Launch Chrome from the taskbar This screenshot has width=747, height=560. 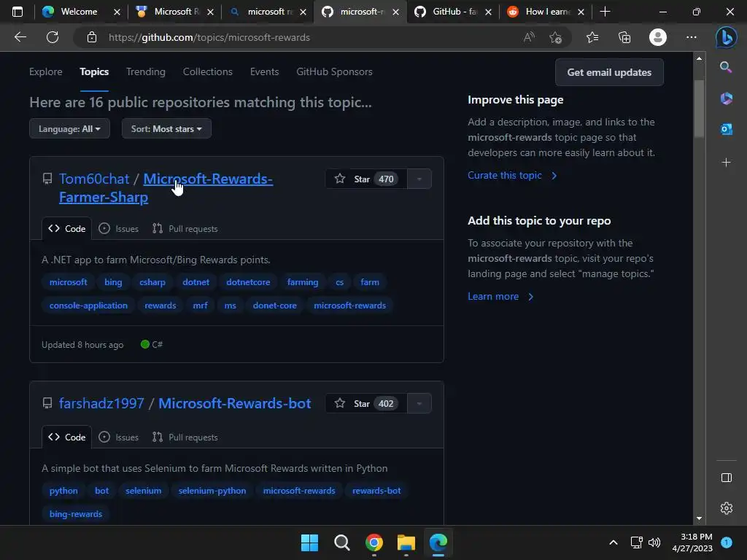pyautogui.click(x=374, y=542)
